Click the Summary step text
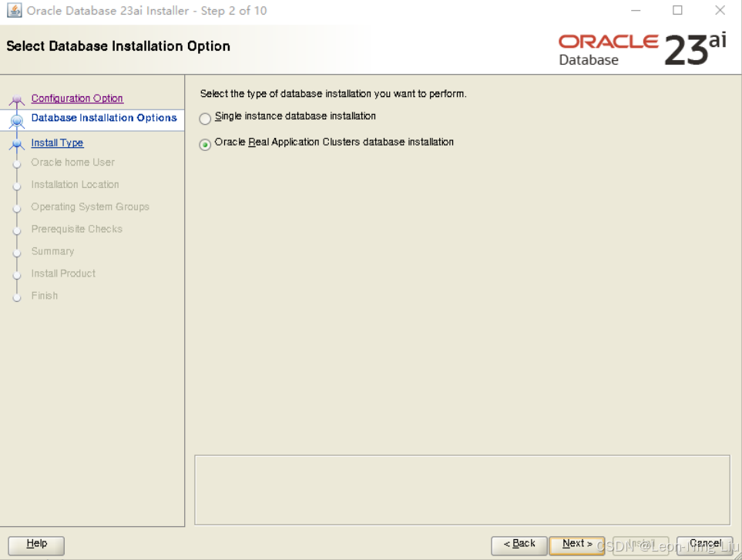Screen dimensions: 742x560 coord(52,251)
